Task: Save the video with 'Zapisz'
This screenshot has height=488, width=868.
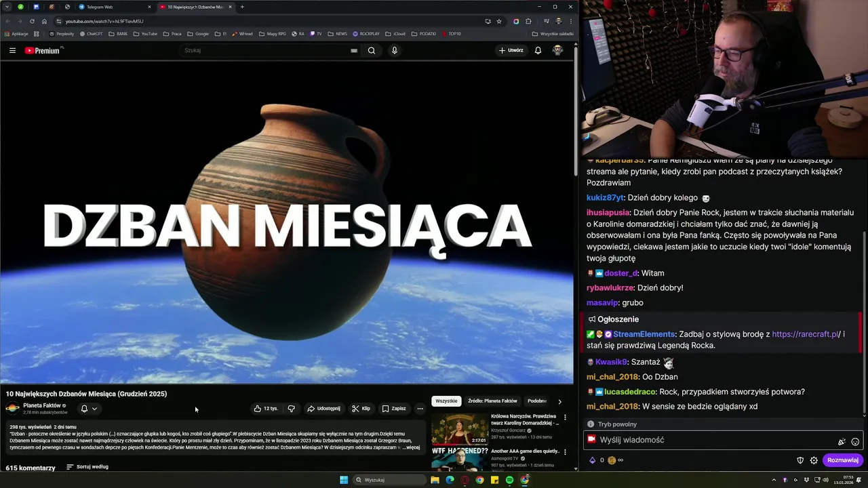Action: [x=394, y=409]
